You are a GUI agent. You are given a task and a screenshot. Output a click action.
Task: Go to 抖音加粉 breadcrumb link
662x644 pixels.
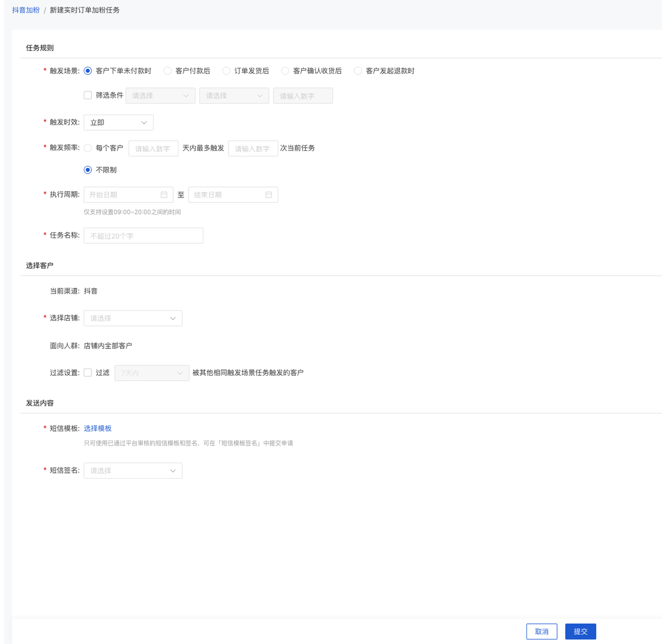coord(26,10)
